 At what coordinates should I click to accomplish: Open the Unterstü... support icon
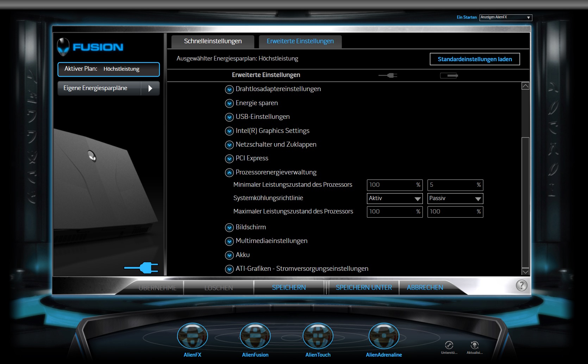tap(449, 345)
